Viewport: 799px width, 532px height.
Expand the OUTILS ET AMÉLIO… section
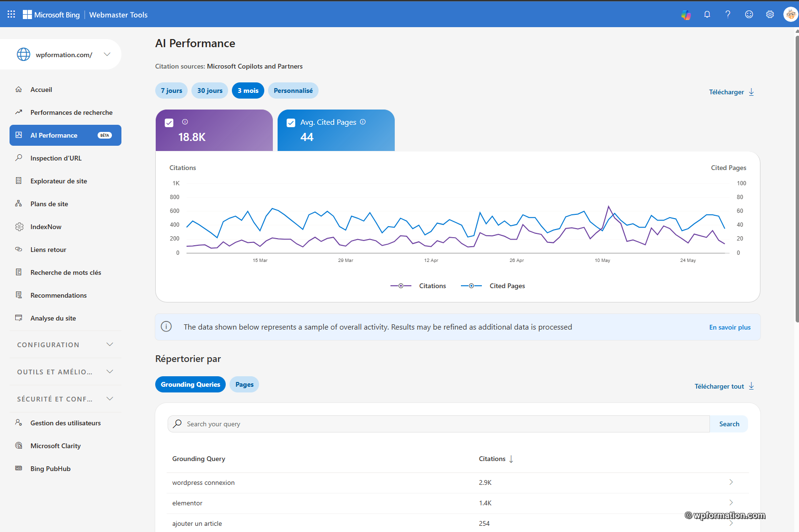(65, 371)
